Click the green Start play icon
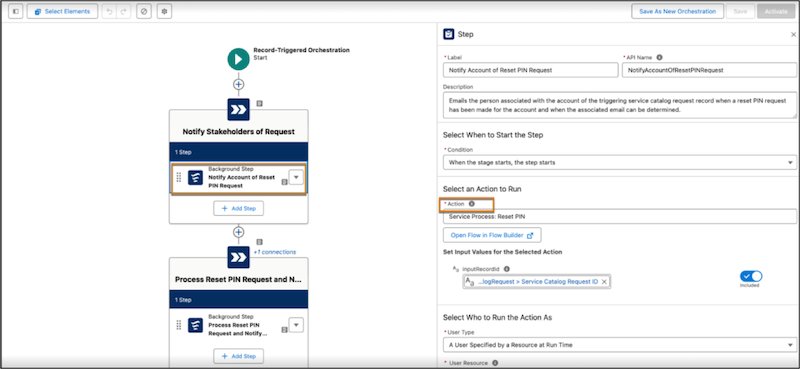The image size is (800, 369). tap(238, 59)
